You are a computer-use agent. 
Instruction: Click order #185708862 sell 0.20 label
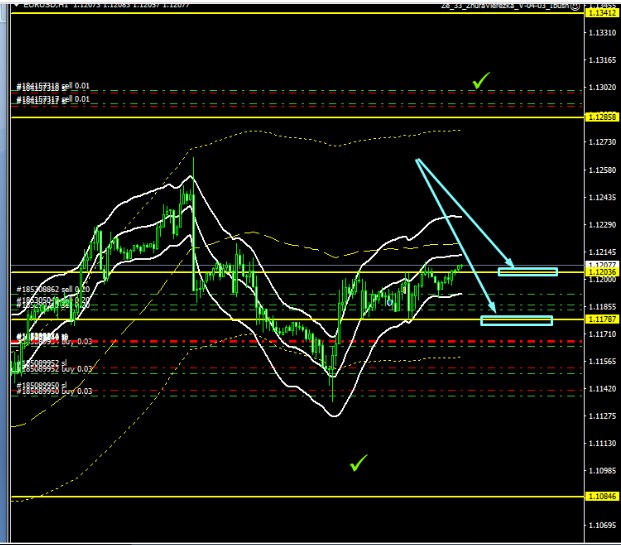click(53, 290)
